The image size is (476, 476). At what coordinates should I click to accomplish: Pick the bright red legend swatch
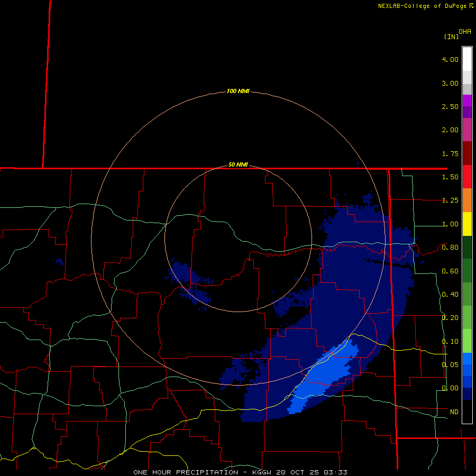pos(467,177)
